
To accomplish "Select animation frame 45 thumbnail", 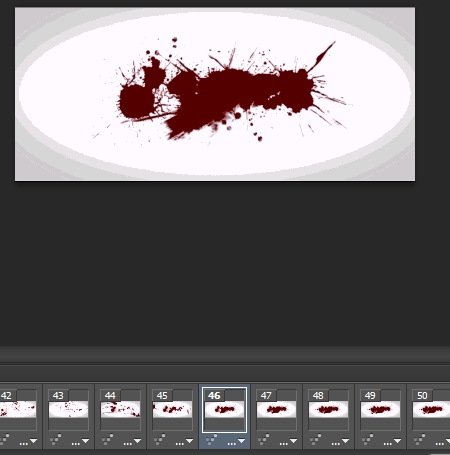I will (172, 409).
